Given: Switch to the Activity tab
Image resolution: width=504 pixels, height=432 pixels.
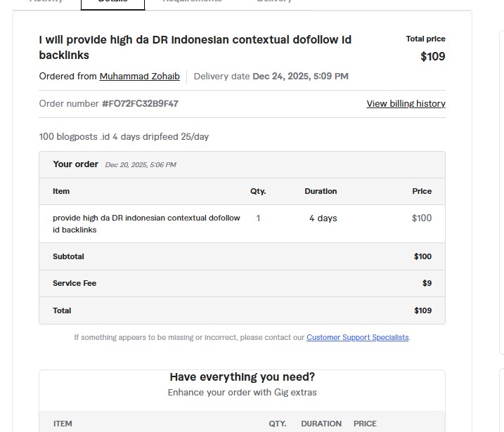Looking at the screenshot, I should pyautogui.click(x=46, y=2).
